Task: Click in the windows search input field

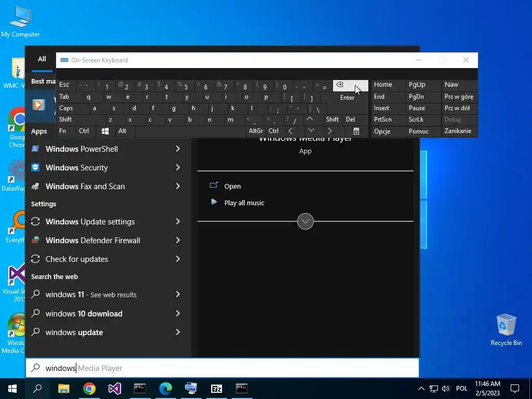Action: click(222, 368)
